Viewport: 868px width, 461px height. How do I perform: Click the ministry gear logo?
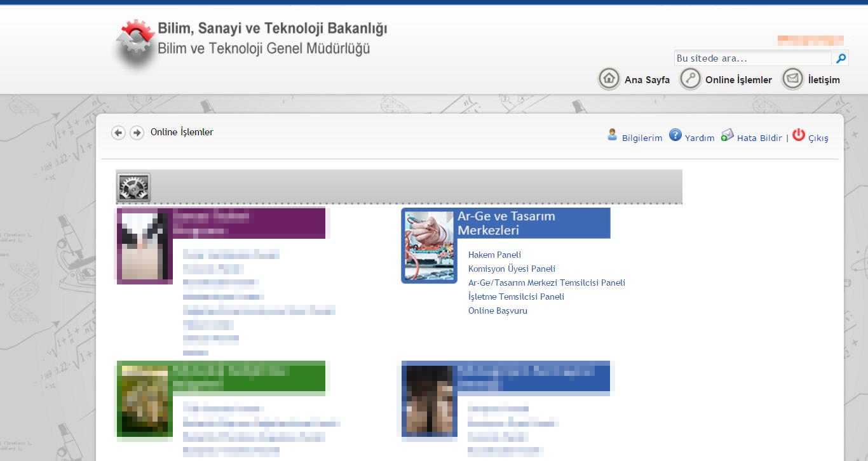point(135,43)
